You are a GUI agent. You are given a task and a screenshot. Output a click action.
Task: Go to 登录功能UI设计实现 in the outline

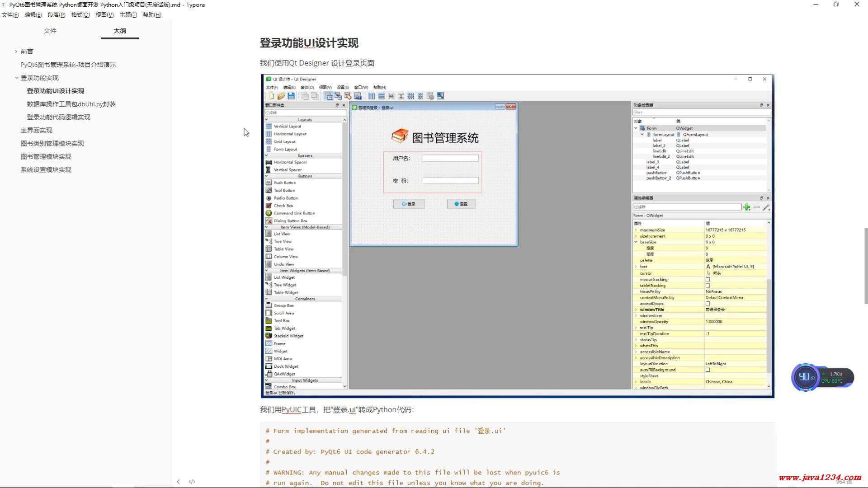point(56,91)
